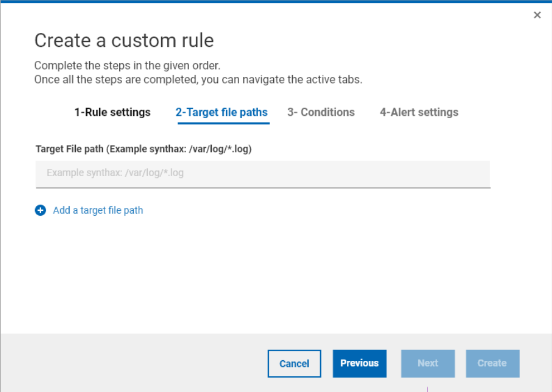
Task: Go to the 4-Alert settings tab
Action: [x=419, y=112]
